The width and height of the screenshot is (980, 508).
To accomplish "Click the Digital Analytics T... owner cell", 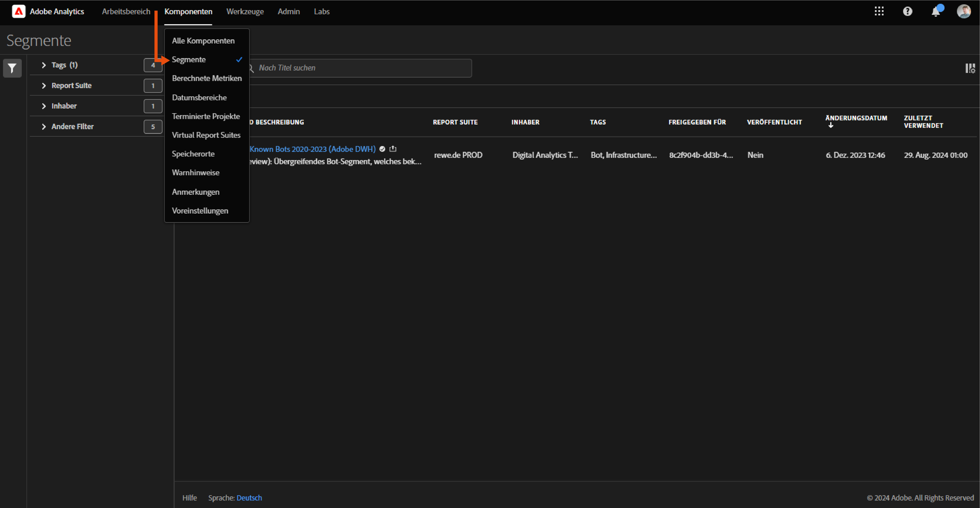I will point(545,155).
